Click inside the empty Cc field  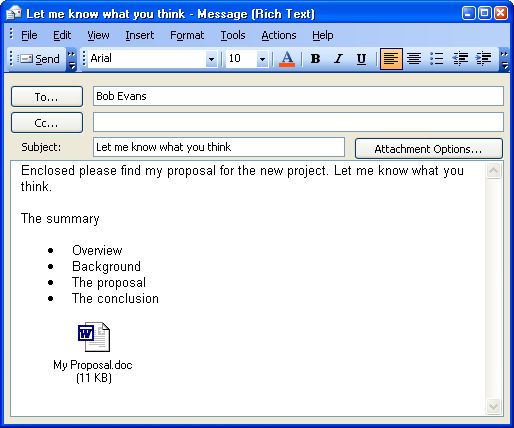pos(298,122)
